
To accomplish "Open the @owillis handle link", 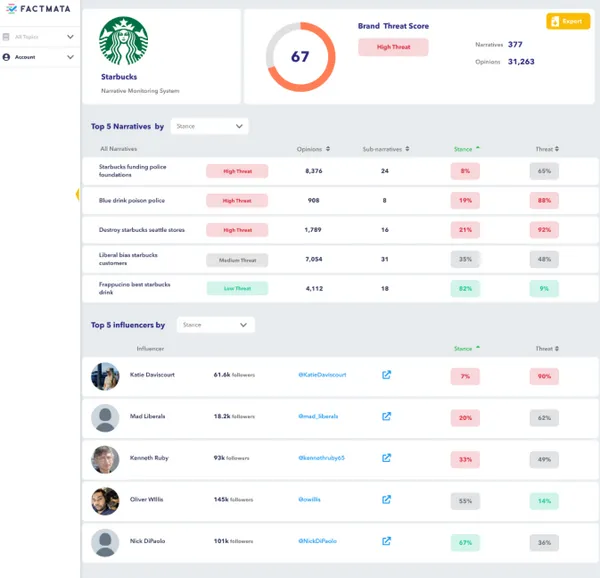I will (x=309, y=500).
